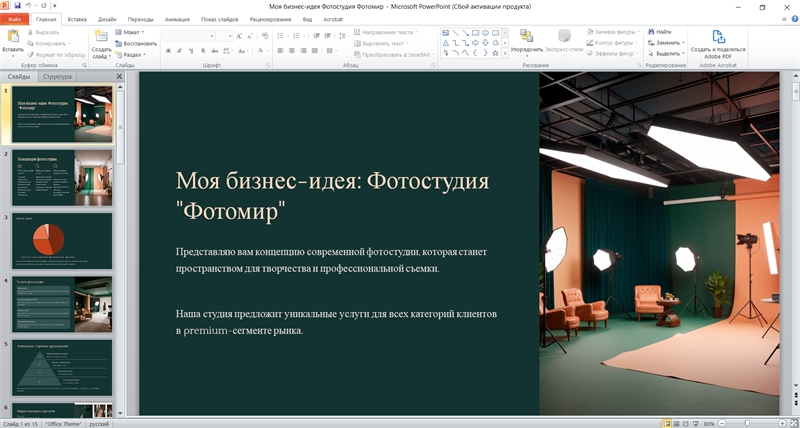Screen dimensions: 800x428
Task: Toggle text shadow formatting
Action: (x=203, y=51)
